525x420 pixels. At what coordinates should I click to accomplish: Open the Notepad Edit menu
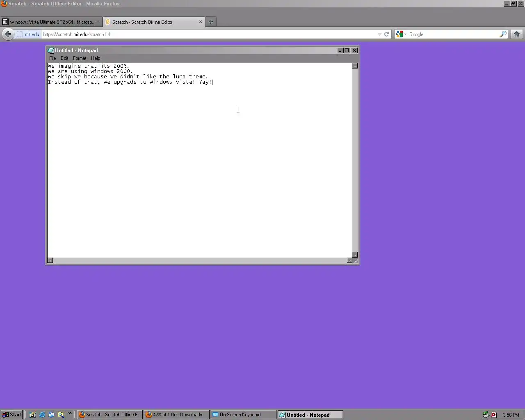click(64, 58)
